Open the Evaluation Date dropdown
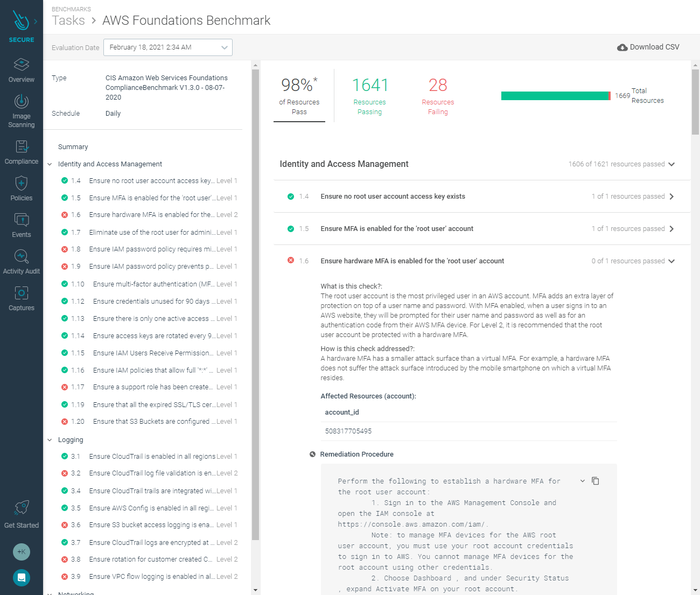The image size is (700, 595). (x=168, y=47)
